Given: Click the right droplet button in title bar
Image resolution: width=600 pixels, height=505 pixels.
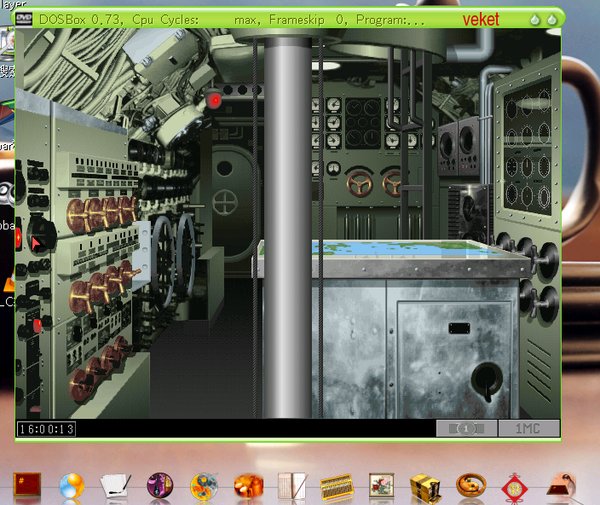Looking at the screenshot, I should coord(552,20).
